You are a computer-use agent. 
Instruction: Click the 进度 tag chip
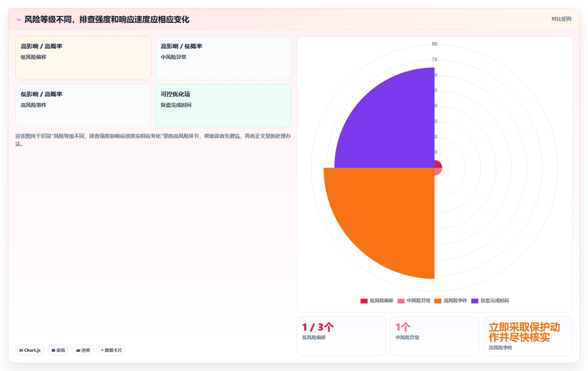tap(83, 350)
